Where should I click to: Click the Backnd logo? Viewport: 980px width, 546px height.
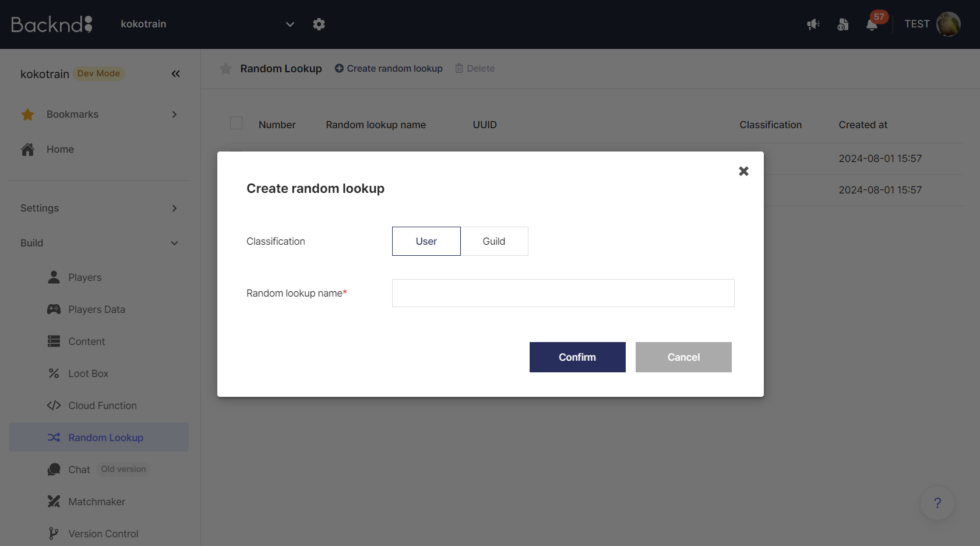click(x=52, y=24)
